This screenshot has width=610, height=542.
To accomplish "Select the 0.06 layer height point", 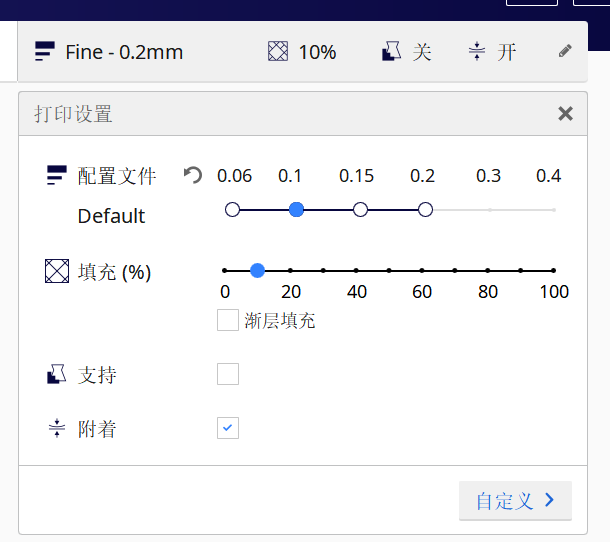I will (x=232, y=209).
